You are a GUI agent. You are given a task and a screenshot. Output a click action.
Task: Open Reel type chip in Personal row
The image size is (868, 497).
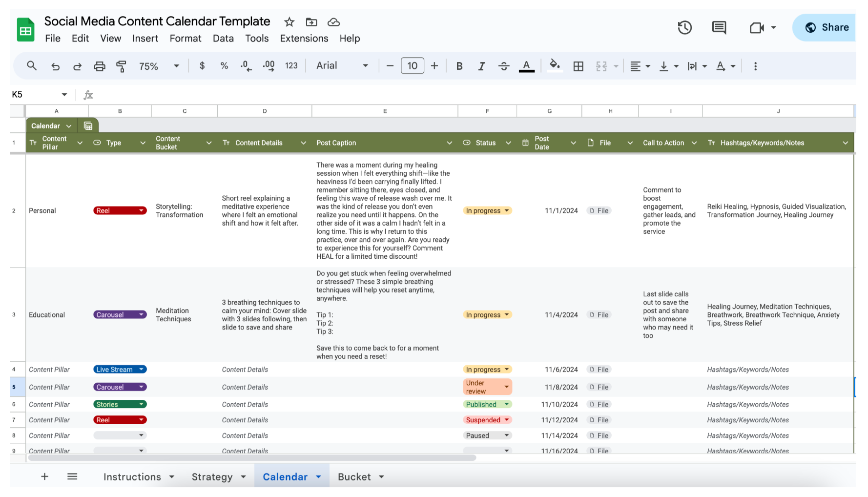[120, 210]
